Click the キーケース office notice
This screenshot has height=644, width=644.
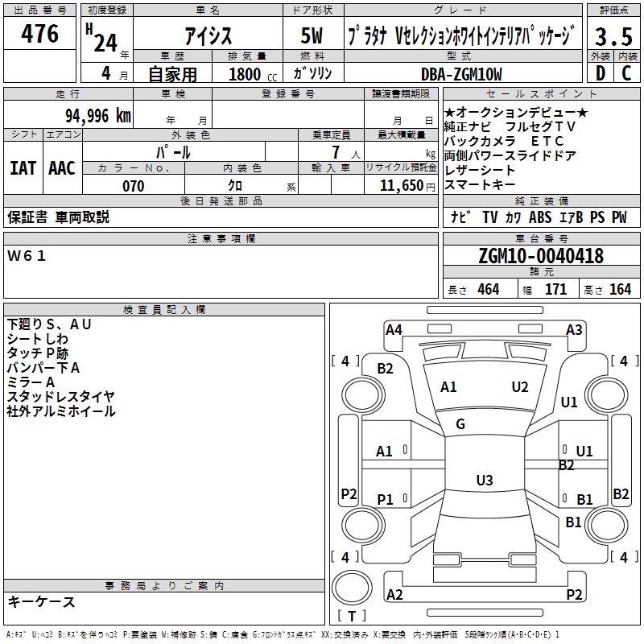pos(42,601)
